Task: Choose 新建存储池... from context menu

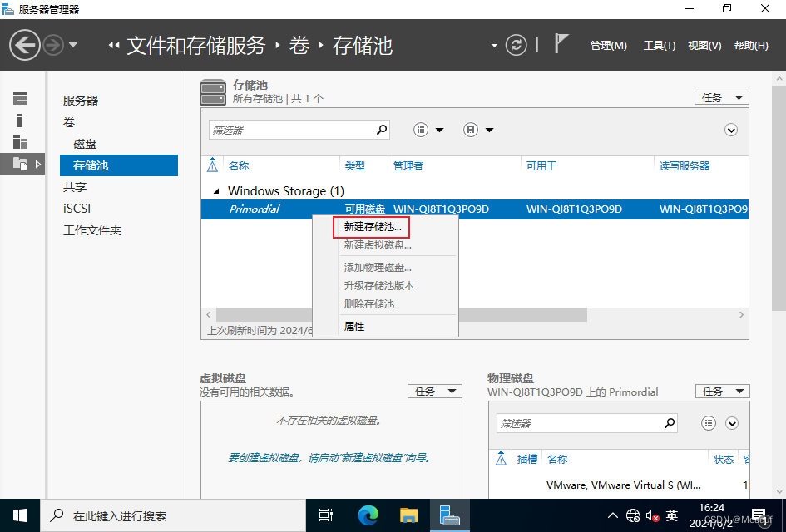Action: tap(373, 227)
